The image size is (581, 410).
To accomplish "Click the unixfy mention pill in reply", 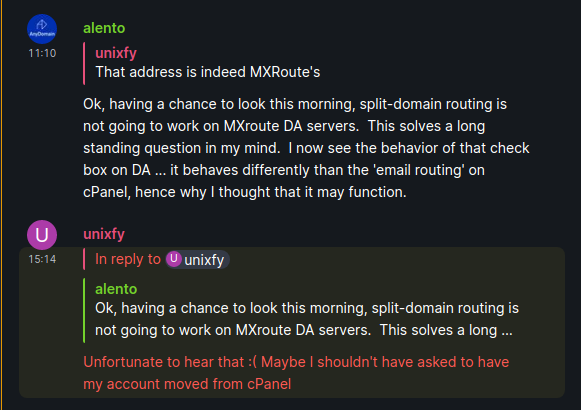I will point(197,260).
